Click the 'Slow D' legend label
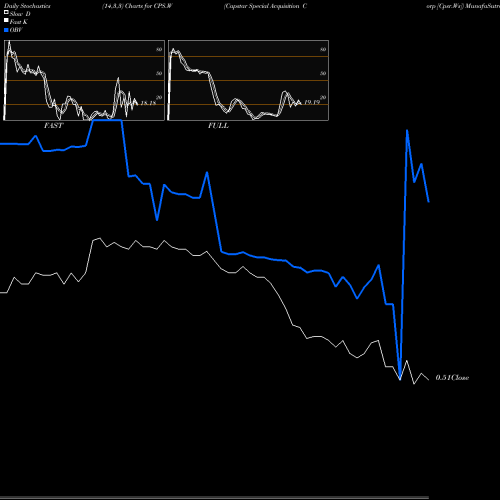 click(20, 14)
